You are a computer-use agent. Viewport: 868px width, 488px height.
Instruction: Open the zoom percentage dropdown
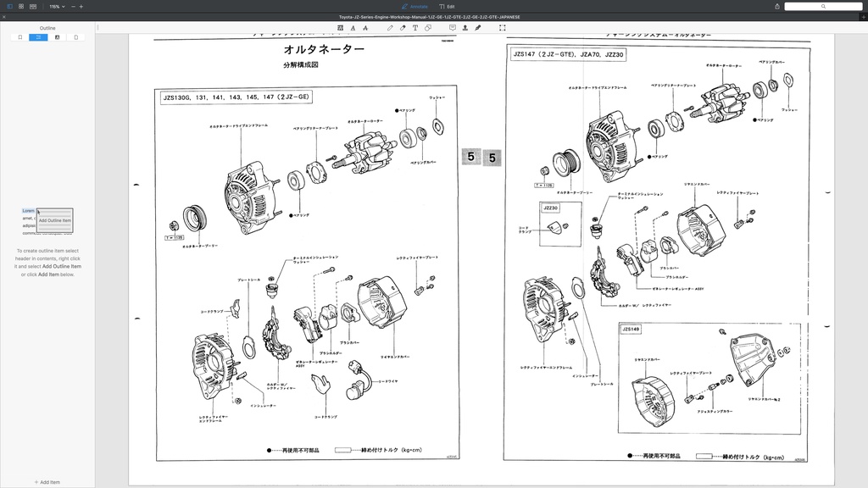(58, 6)
